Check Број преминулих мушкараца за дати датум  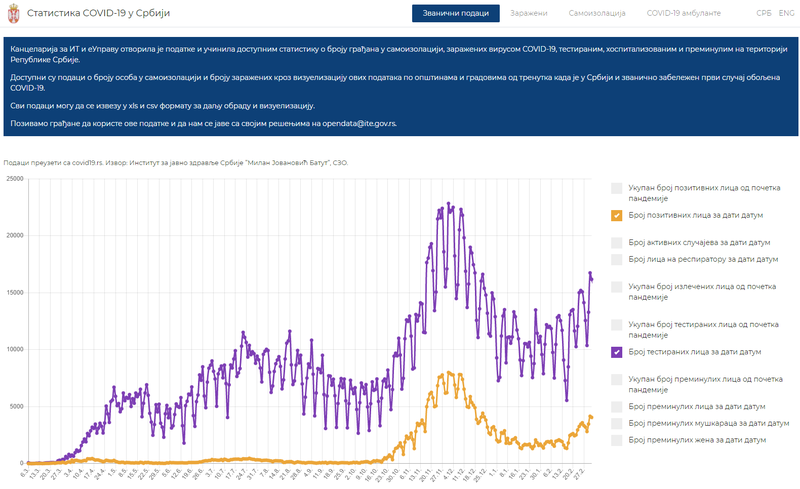(617, 423)
